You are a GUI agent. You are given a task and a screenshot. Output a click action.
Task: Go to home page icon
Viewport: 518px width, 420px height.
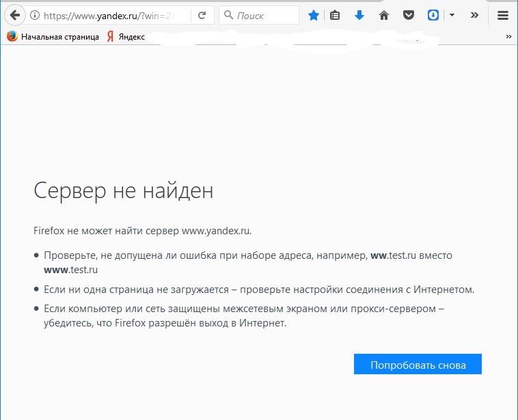coord(384,15)
